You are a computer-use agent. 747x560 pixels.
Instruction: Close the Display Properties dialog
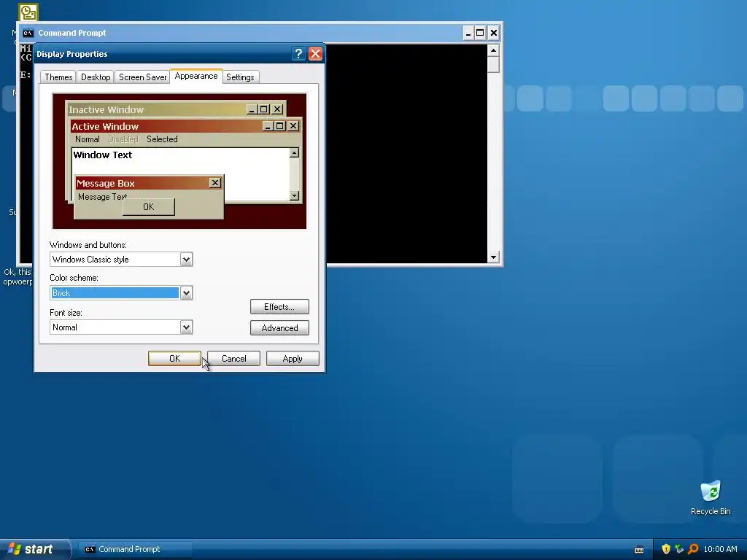click(315, 54)
